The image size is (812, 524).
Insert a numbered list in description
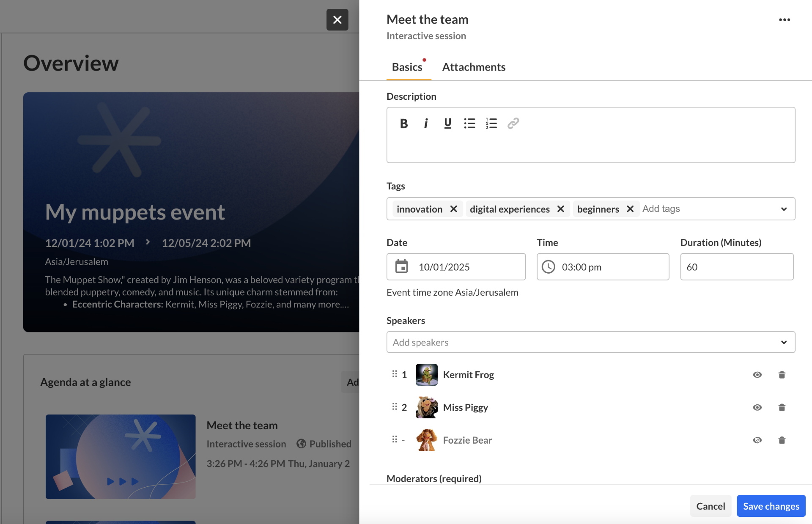click(x=491, y=123)
